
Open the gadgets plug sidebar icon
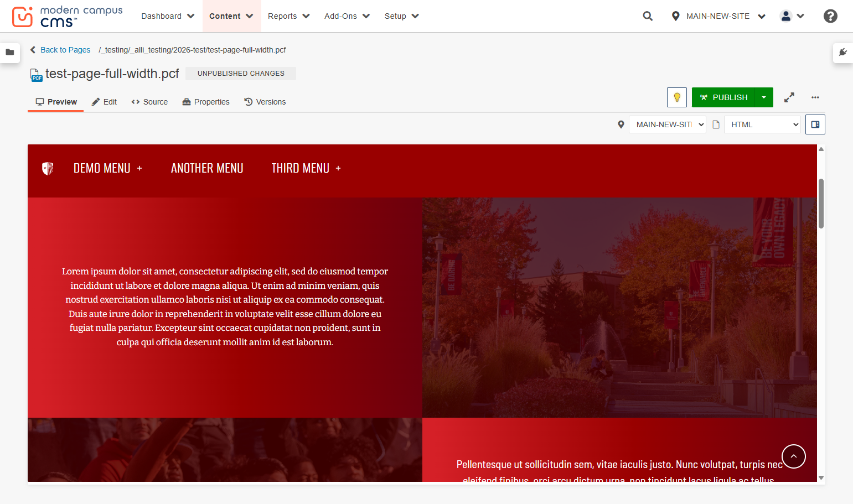pos(843,53)
